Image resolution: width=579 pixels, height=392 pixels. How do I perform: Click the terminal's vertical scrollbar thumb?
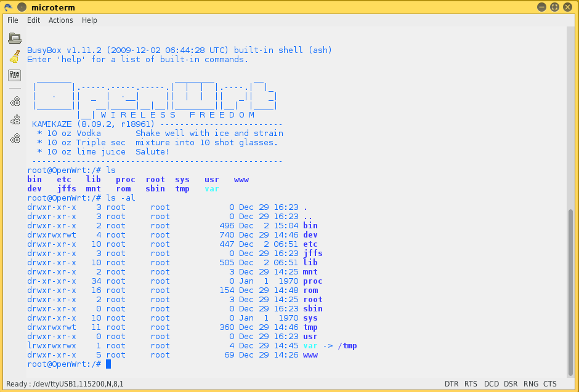[x=570, y=292]
